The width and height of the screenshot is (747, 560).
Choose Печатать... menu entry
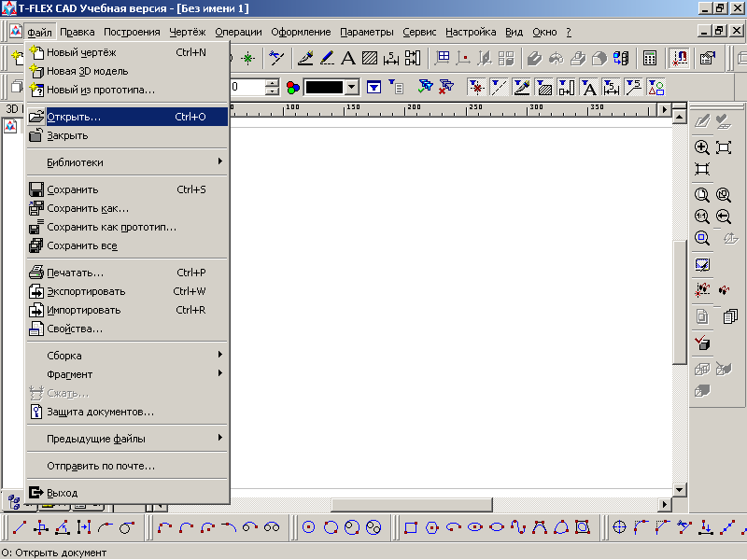(127, 273)
